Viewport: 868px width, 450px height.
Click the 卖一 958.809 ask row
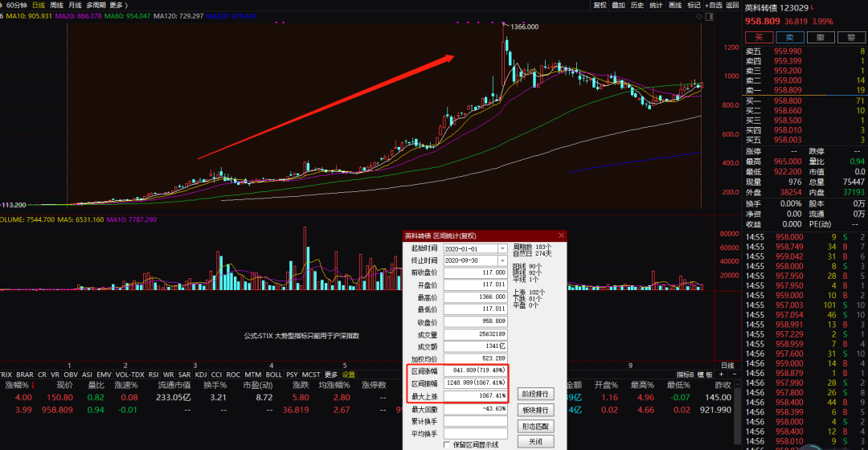(x=805, y=90)
